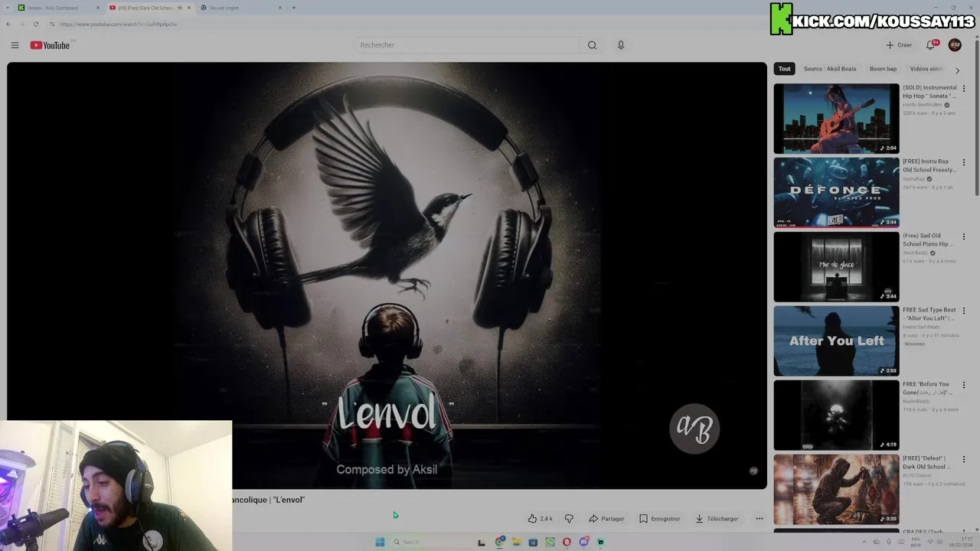Open the Before You Gone video thumbnail
The height and width of the screenshot is (551, 980).
[x=836, y=416]
